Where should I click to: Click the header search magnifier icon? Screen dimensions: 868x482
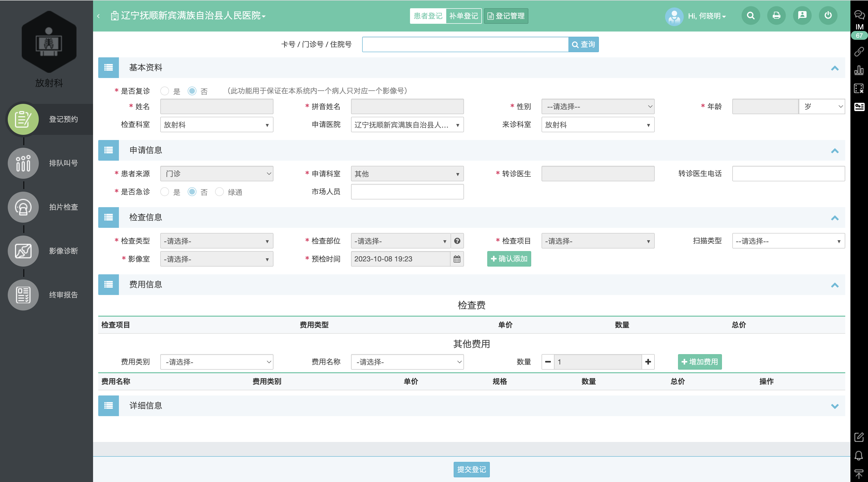coord(750,15)
